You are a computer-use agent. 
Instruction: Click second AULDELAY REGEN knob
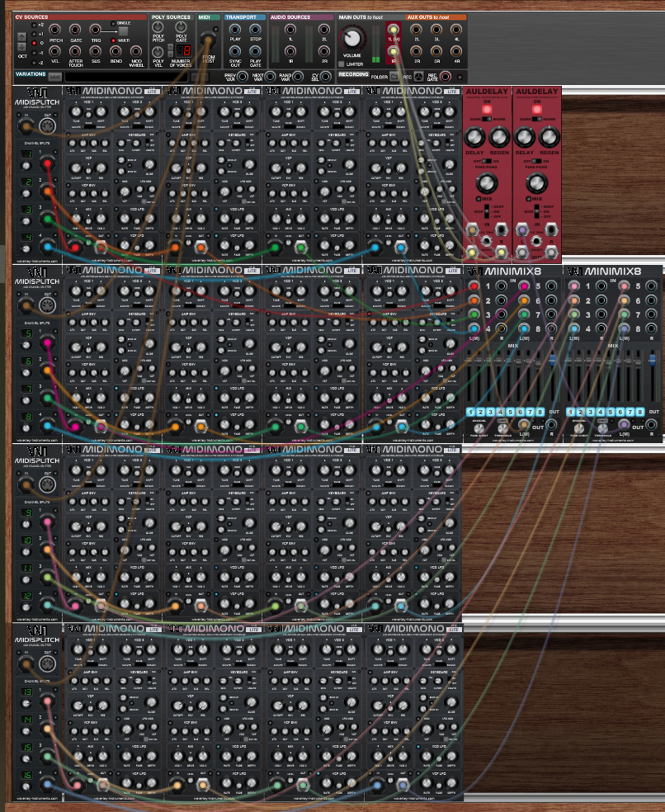[x=549, y=137]
